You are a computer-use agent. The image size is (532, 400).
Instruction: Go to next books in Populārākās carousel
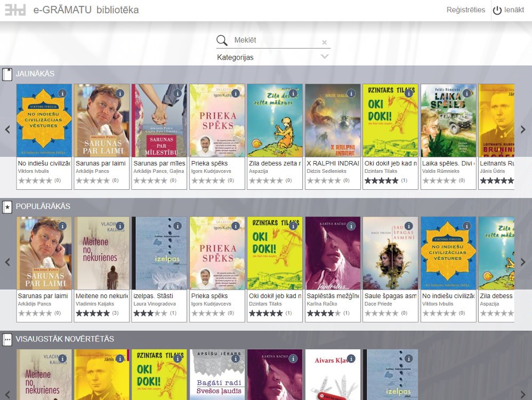(x=523, y=262)
